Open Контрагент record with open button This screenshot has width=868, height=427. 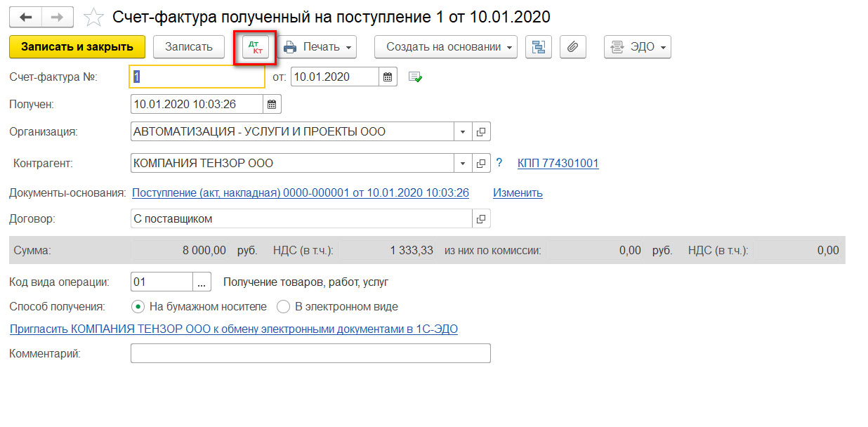481,163
